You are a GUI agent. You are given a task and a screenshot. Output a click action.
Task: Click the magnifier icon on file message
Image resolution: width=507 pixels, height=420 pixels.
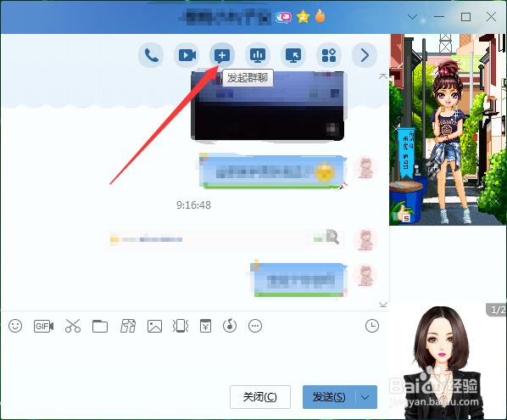pyautogui.click(x=332, y=237)
